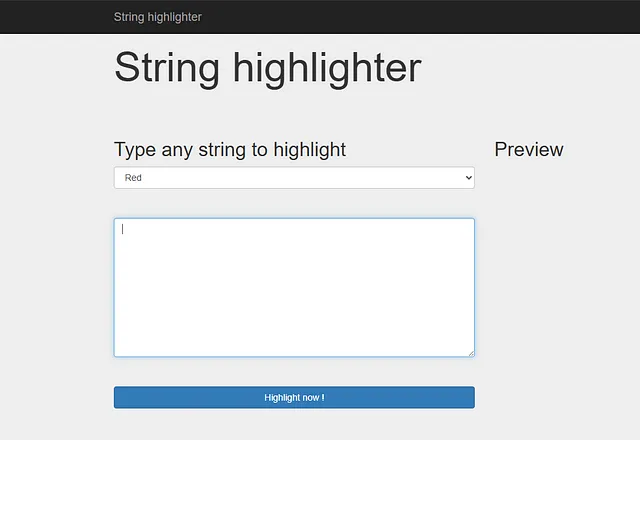Click the white footer area below the form
Image resolution: width=640 pixels, height=510 pixels.
320,475
